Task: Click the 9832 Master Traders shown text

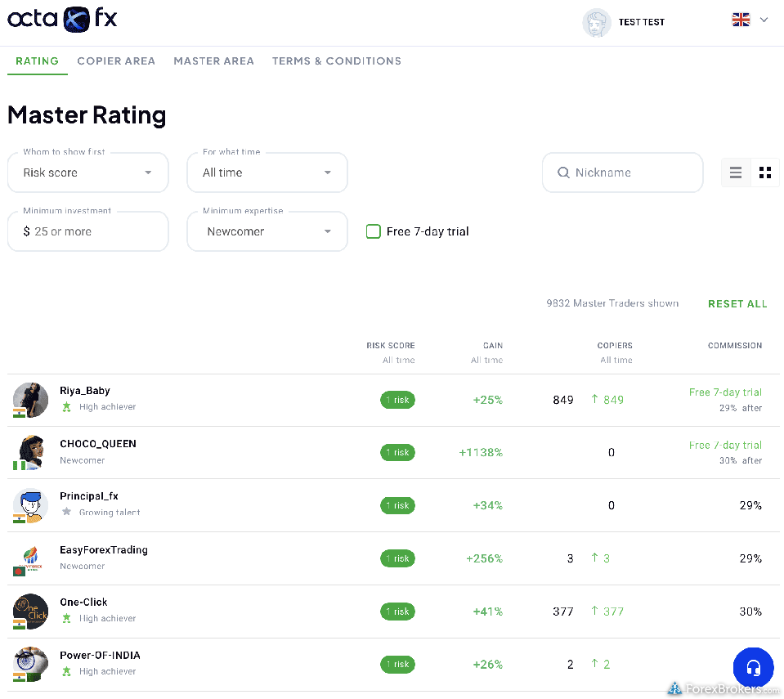Action: click(612, 303)
